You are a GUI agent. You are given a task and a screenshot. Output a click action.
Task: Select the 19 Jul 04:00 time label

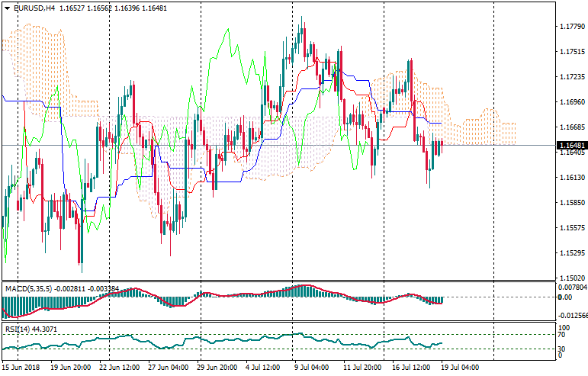pyautogui.click(x=461, y=367)
